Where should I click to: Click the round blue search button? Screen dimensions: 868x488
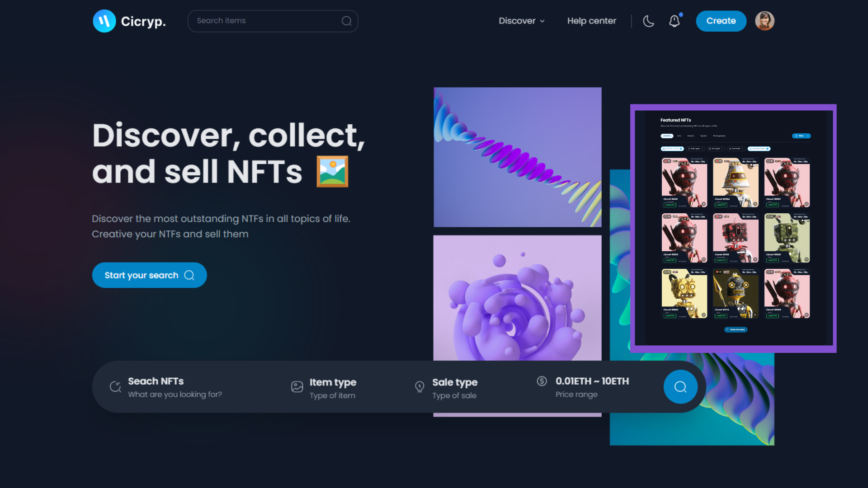pos(680,387)
